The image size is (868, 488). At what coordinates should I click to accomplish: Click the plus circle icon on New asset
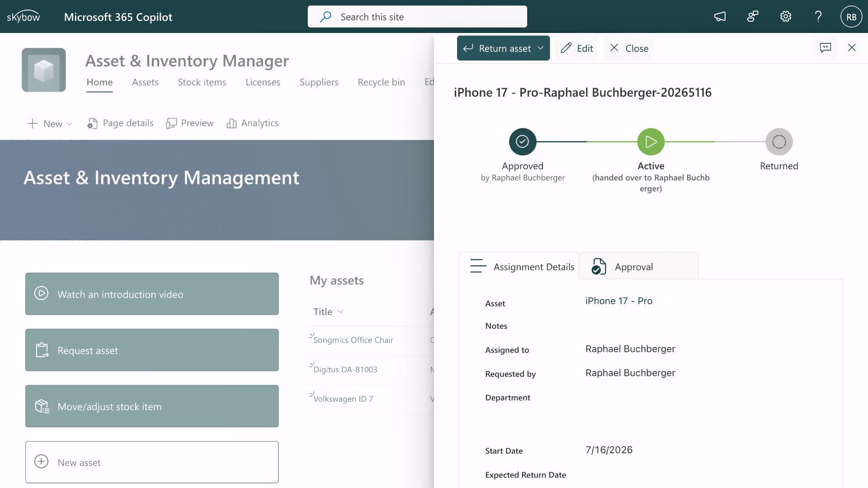pyautogui.click(x=41, y=461)
